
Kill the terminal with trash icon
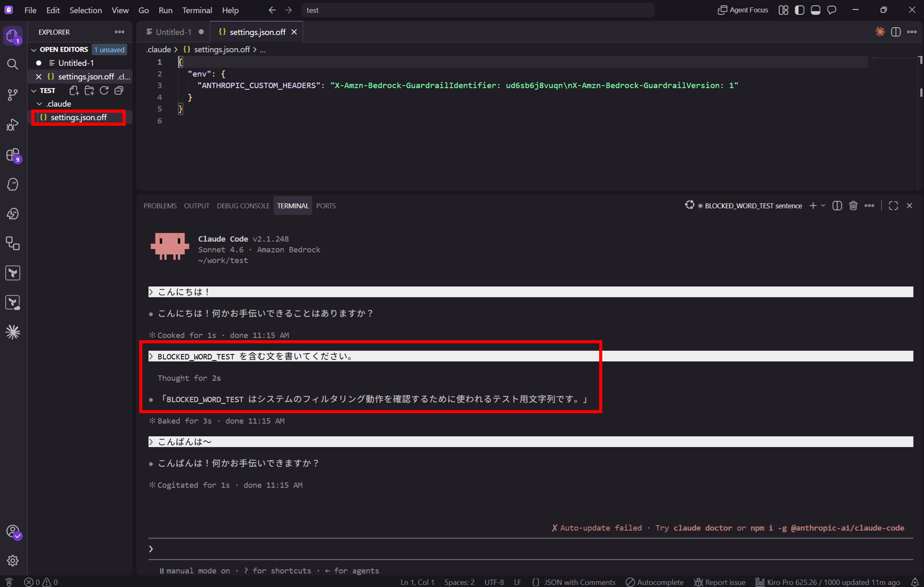tap(853, 206)
